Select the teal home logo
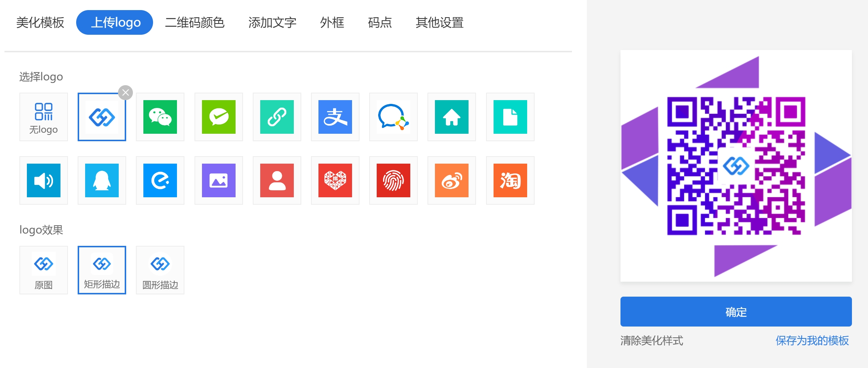Screen dimensions: 868x368 451,117
